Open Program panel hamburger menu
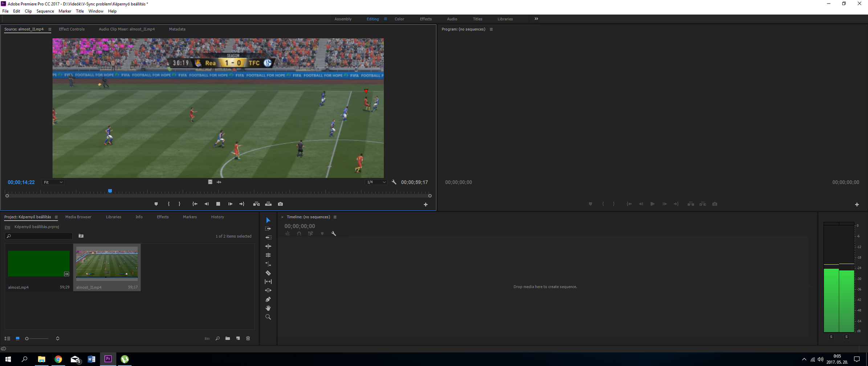This screenshot has width=868, height=366. click(x=491, y=29)
